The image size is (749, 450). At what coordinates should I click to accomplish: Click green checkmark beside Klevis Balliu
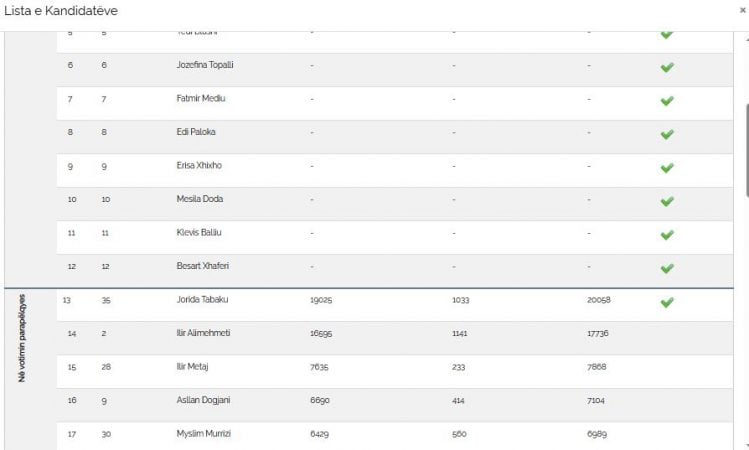(x=667, y=235)
